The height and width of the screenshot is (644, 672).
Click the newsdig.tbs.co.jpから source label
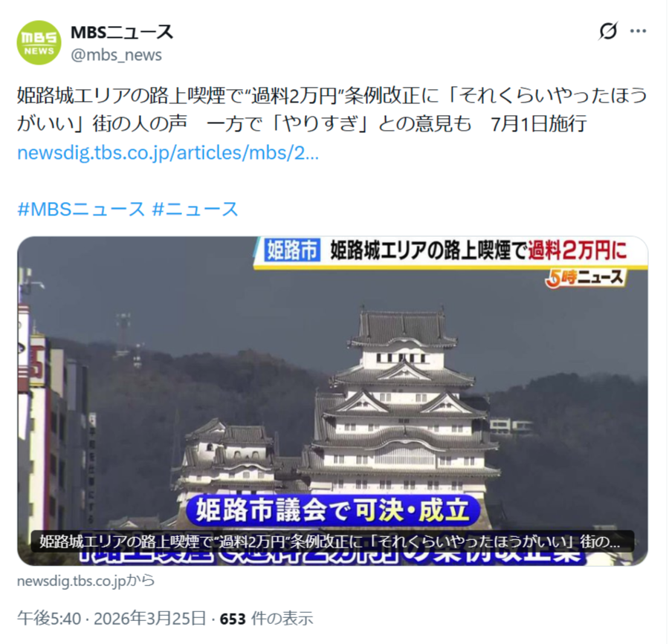tap(85, 581)
